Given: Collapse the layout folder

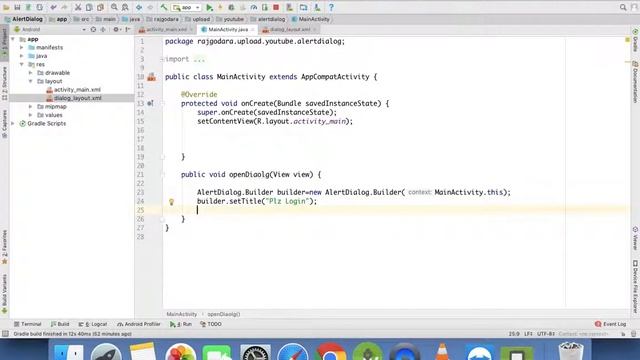Looking at the screenshot, I should pyautogui.click(x=31, y=81).
